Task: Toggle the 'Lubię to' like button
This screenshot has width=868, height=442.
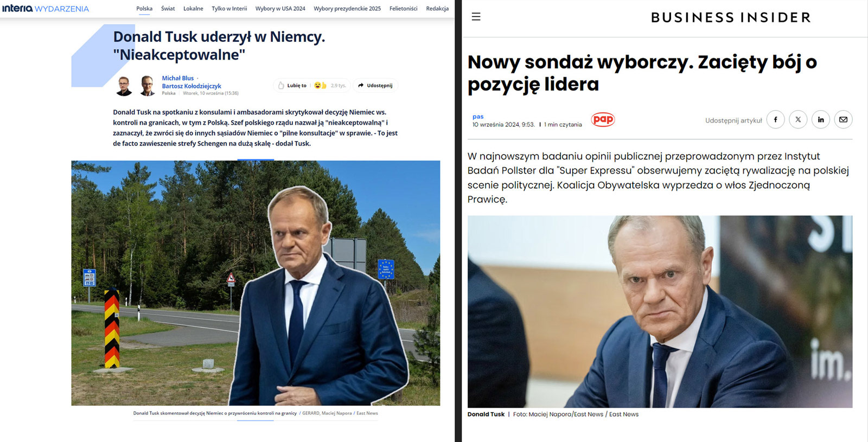Action: coord(292,86)
